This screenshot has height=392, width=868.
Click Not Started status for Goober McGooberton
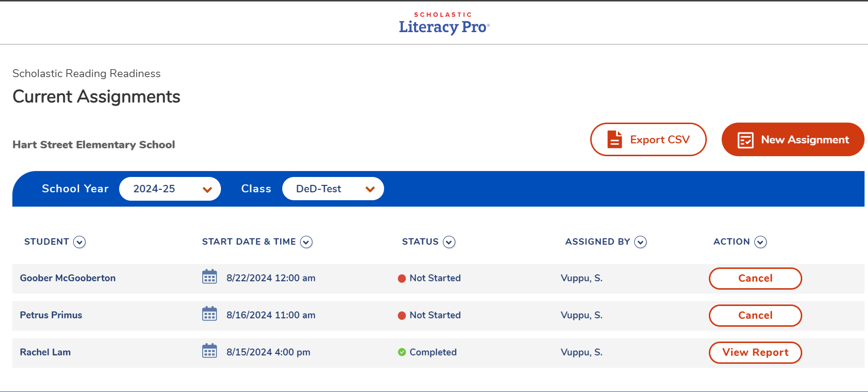pyautogui.click(x=435, y=278)
